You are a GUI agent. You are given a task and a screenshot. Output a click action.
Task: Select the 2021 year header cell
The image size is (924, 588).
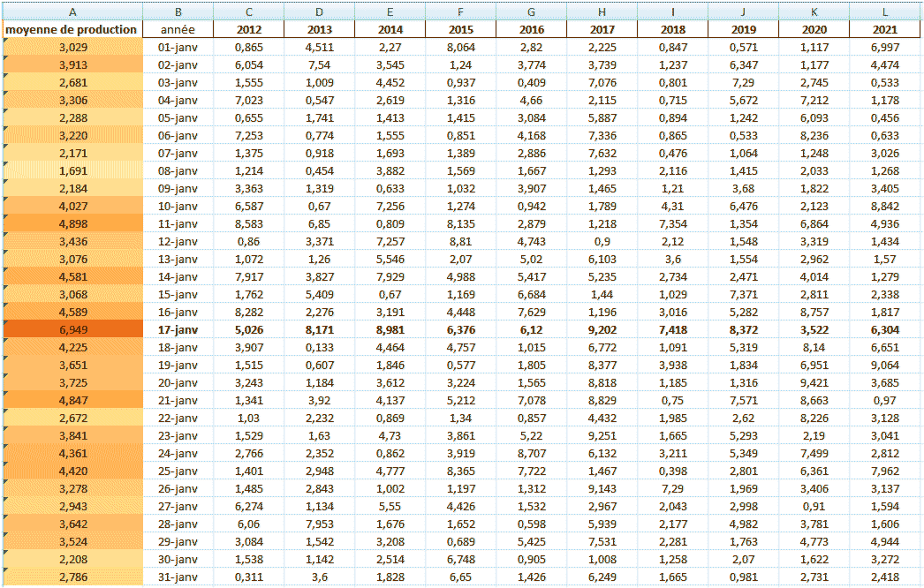coord(885,29)
